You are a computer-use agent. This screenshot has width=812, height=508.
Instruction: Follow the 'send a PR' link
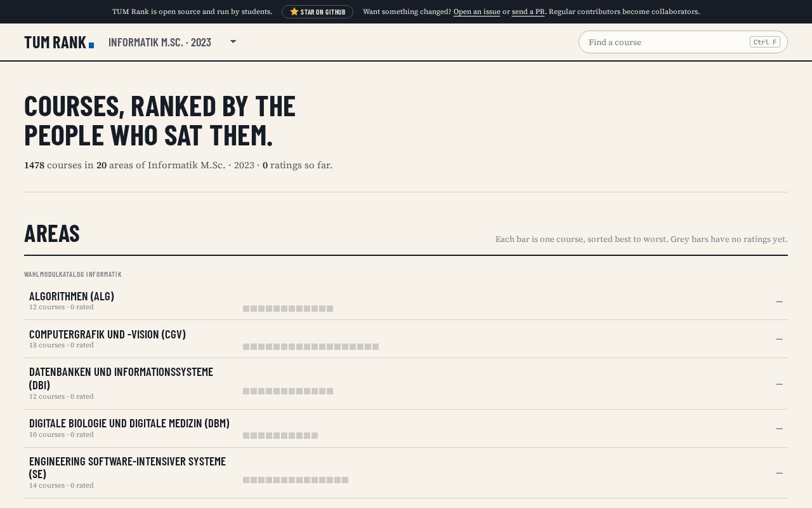(528, 11)
